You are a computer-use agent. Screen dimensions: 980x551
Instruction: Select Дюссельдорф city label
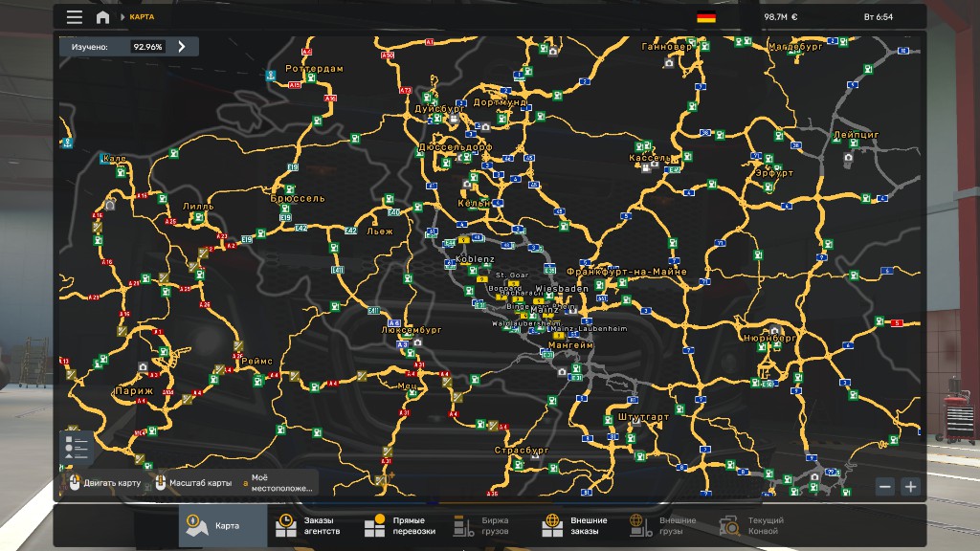(x=455, y=147)
